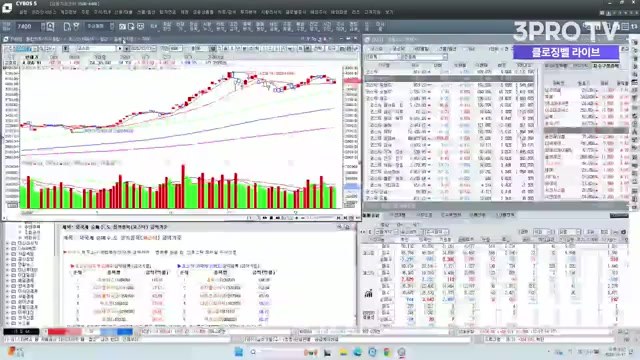Open Microsoft Edge from taskbar

(358, 352)
